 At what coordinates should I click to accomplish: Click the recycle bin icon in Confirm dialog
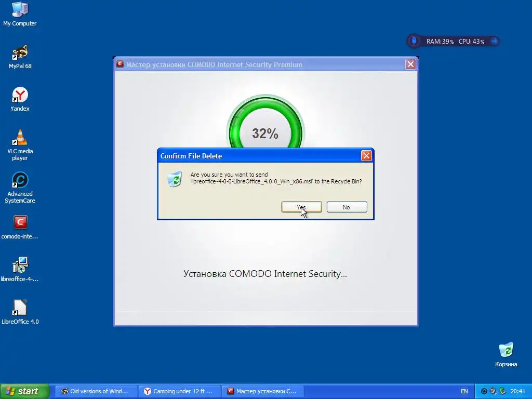(175, 179)
